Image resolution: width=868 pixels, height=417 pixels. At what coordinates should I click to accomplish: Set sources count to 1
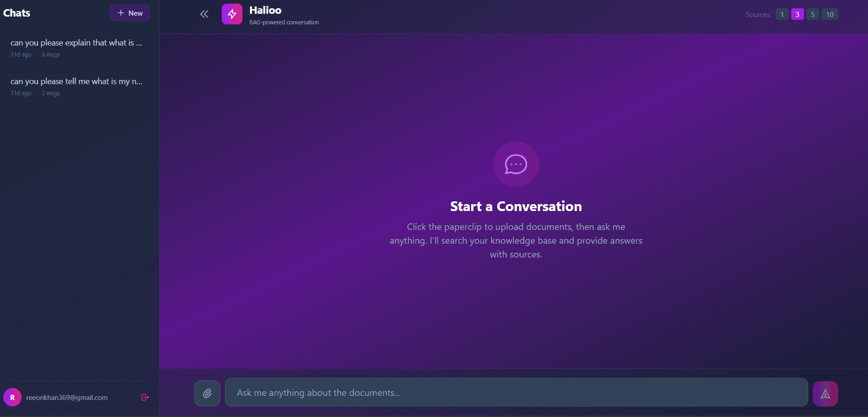coord(782,14)
